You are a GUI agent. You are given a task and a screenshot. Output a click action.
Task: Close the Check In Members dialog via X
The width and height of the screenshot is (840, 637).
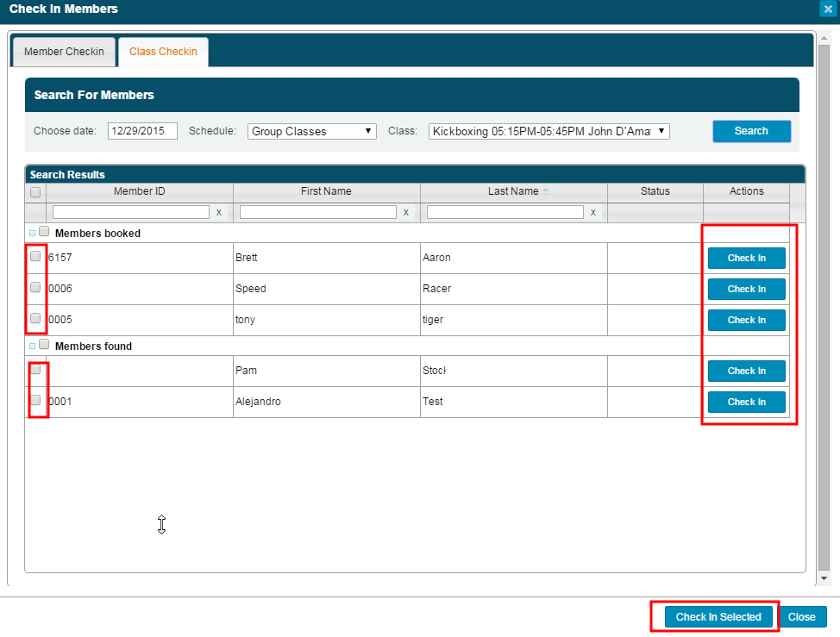point(826,9)
